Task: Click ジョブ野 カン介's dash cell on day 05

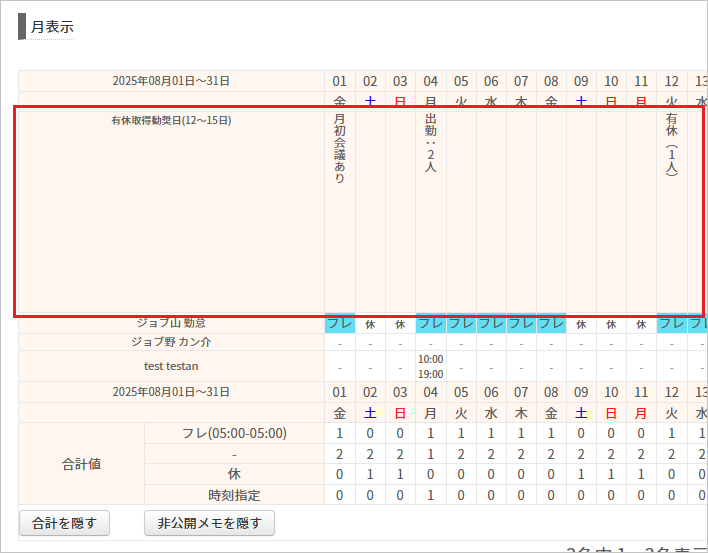Action: (460, 342)
